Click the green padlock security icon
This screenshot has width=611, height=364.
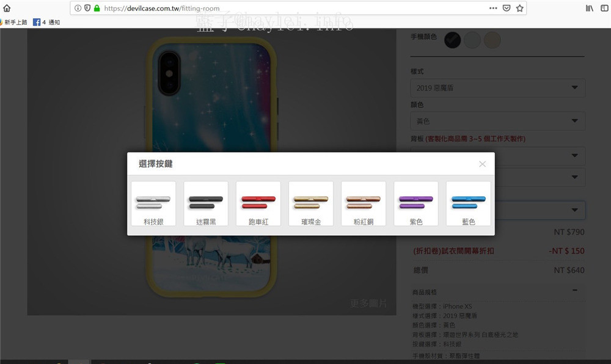[97, 8]
